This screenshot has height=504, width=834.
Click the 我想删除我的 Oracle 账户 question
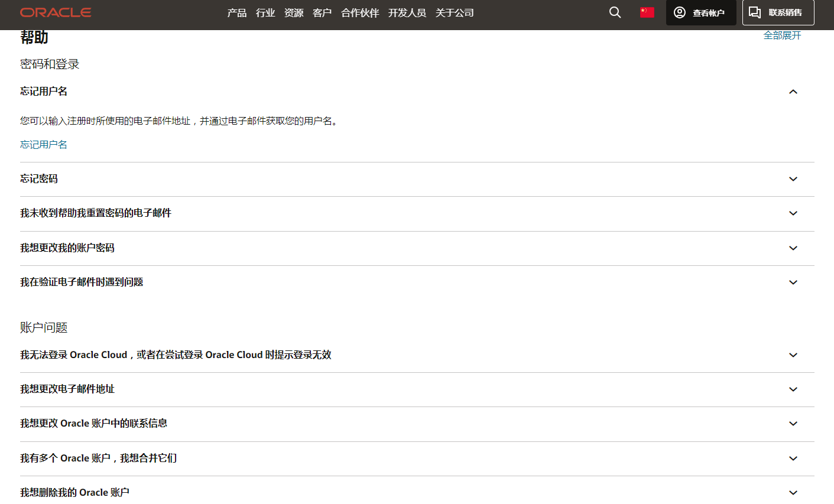coord(74,492)
